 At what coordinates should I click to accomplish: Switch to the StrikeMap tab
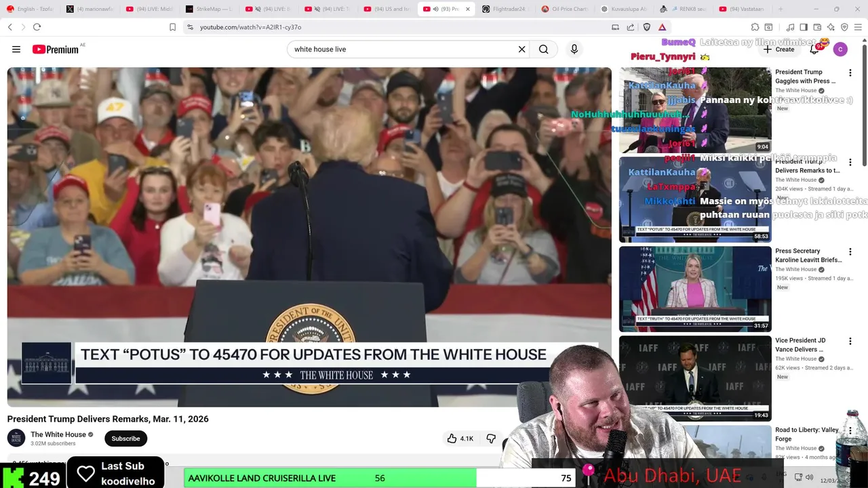(x=209, y=9)
